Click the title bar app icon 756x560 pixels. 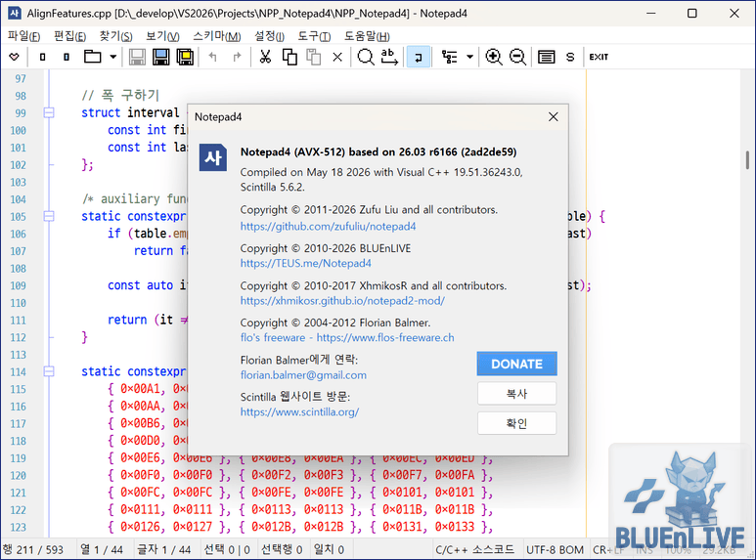click(15, 13)
